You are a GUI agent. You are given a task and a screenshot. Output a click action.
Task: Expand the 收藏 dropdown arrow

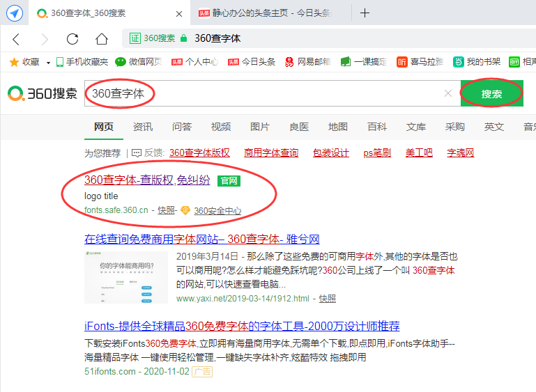pos(48,63)
